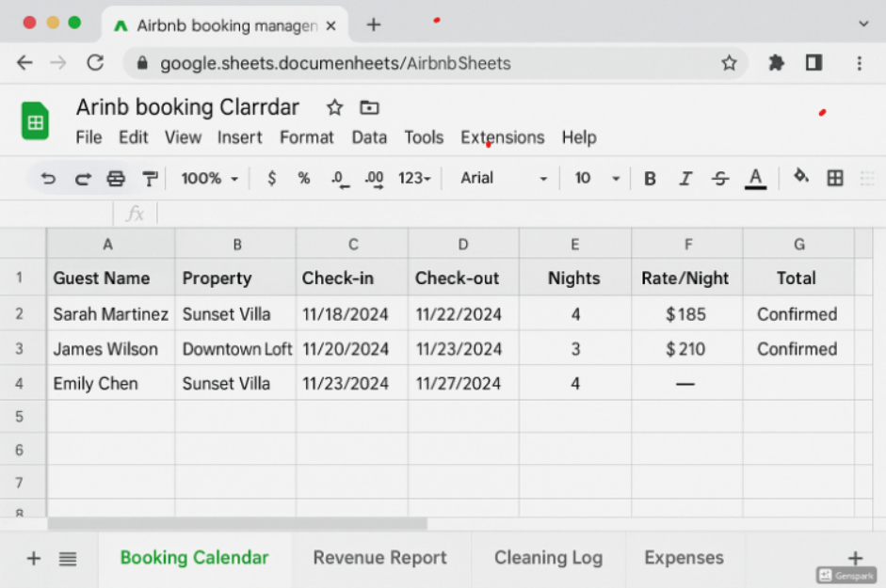
Task: Click the horizontal scrollbar thumb
Action: (x=237, y=524)
